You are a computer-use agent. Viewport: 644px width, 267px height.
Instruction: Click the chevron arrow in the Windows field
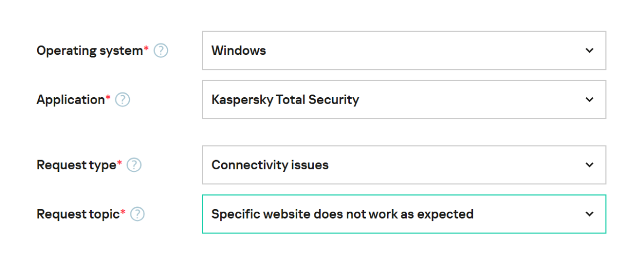pos(589,50)
